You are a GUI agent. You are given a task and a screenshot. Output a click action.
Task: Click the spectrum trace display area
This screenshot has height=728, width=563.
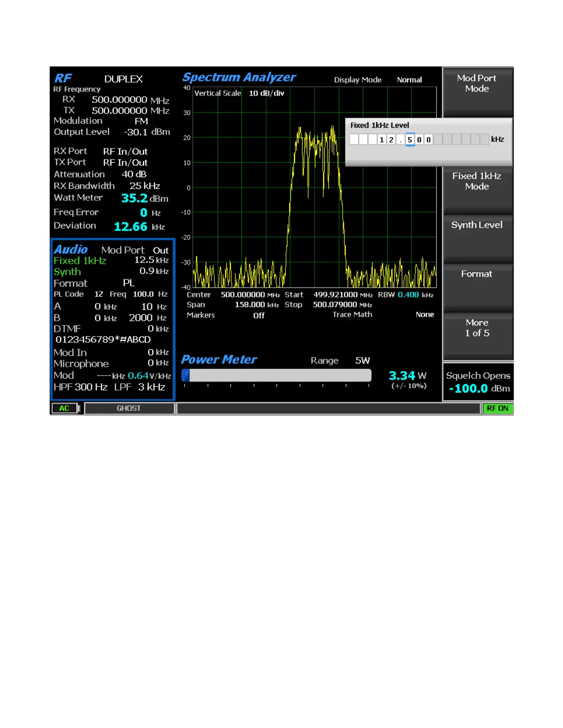click(315, 188)
